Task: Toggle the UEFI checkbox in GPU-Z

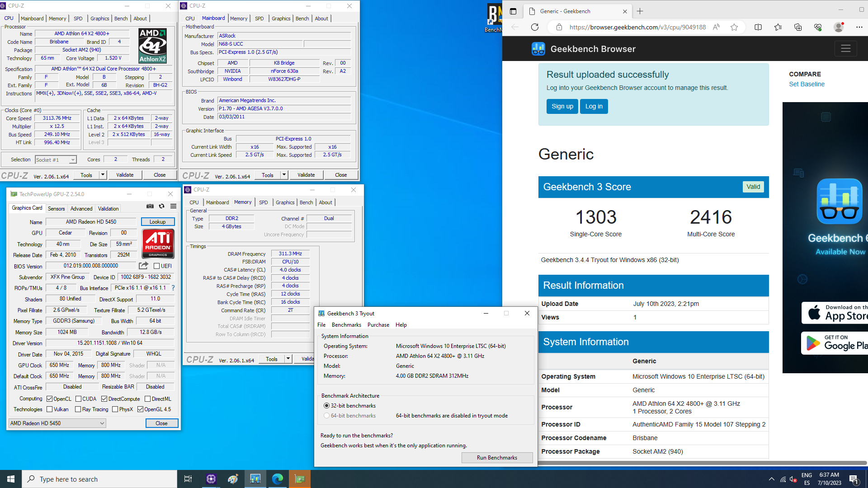Action: (156, 266)
